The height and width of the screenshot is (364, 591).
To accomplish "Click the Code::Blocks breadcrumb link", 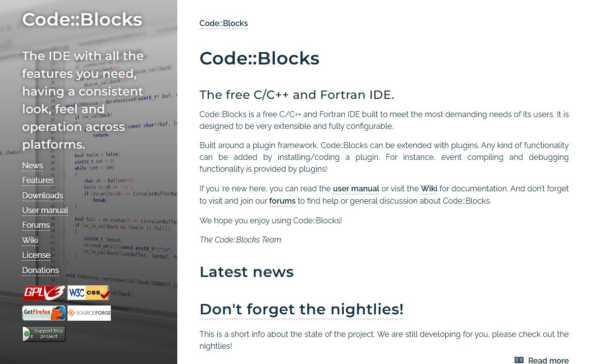I will [224, 23].
